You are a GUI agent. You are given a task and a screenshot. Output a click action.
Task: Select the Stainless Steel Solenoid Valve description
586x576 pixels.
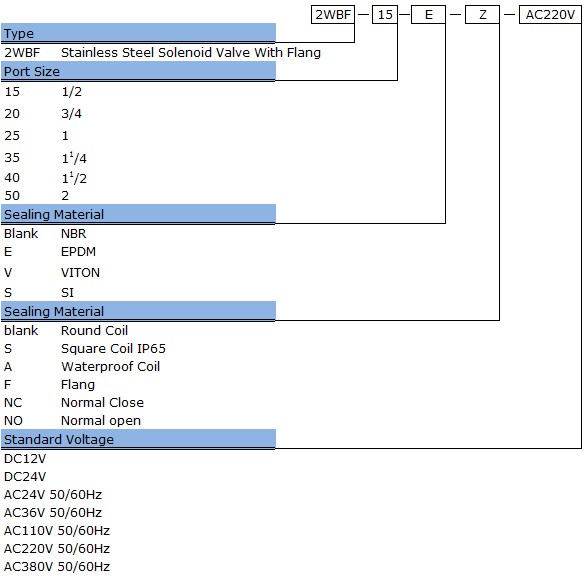click(x=191, y=52)
